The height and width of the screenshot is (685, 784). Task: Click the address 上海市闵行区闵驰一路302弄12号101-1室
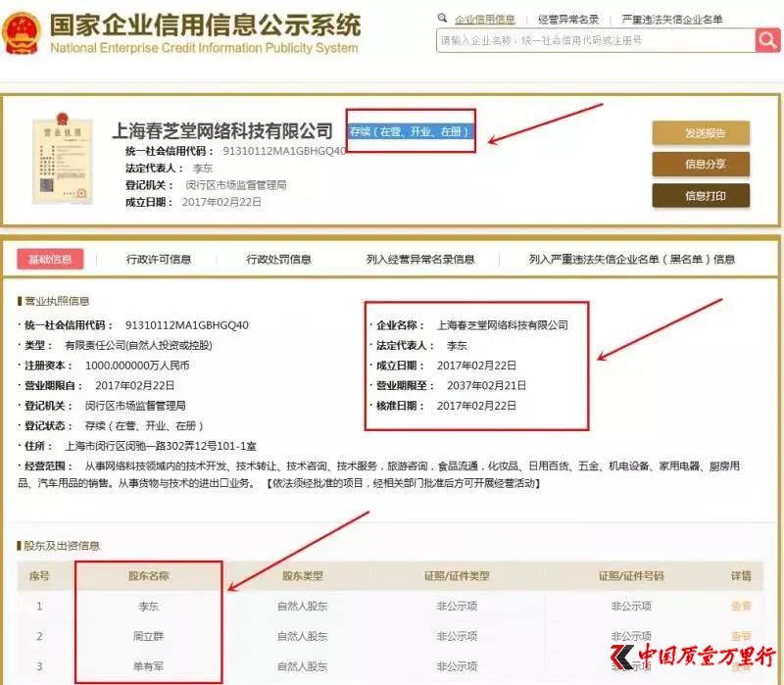click(x=161, y=446)
